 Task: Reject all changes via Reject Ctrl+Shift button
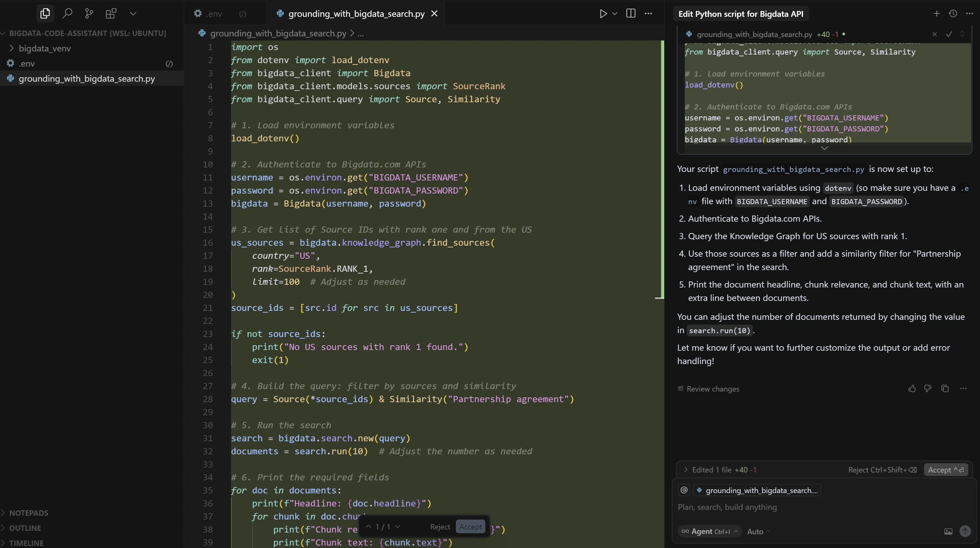pos(882,470)
